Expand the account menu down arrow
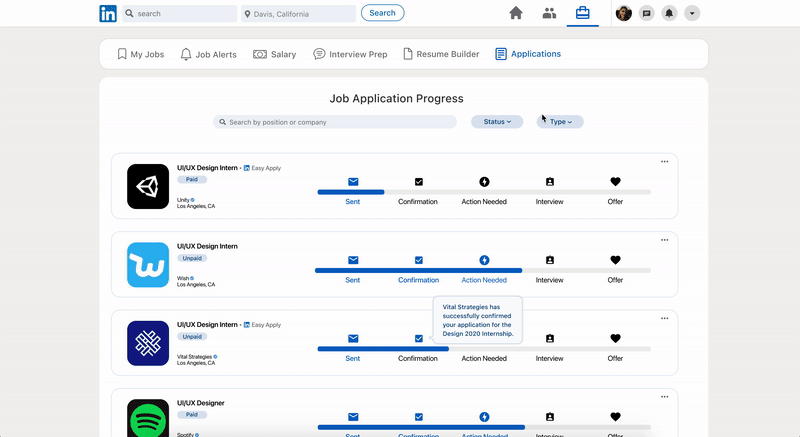Screen dimensions: 800x437 [x=692, y=13]
